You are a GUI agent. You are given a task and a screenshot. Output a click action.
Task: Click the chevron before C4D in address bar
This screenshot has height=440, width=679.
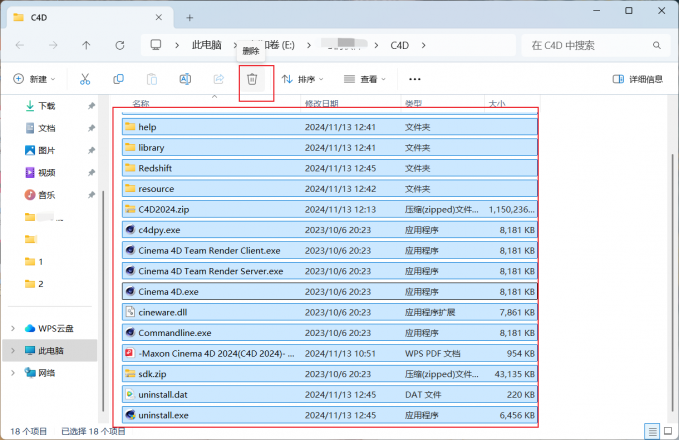pyautogui.click(x=376, y=45)
